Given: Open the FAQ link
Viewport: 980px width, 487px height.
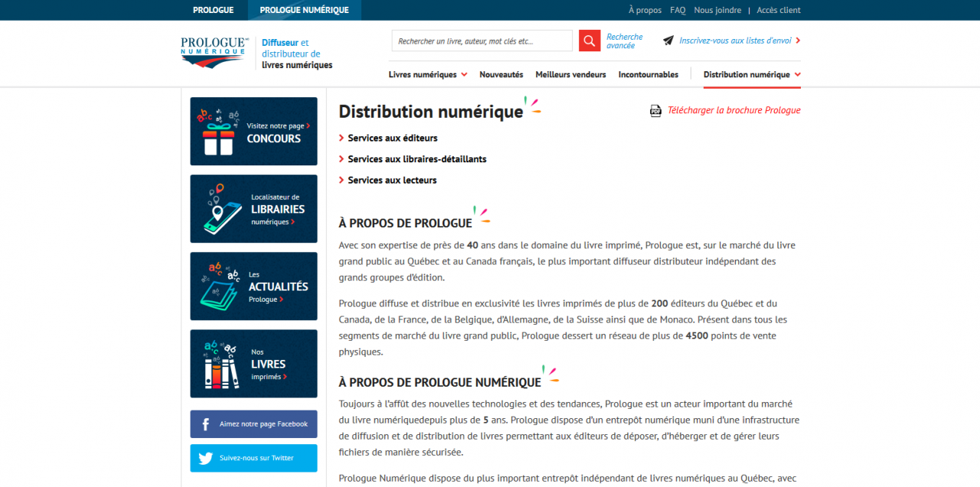Looking at the screenshot, I should click(x=678, y=10).
